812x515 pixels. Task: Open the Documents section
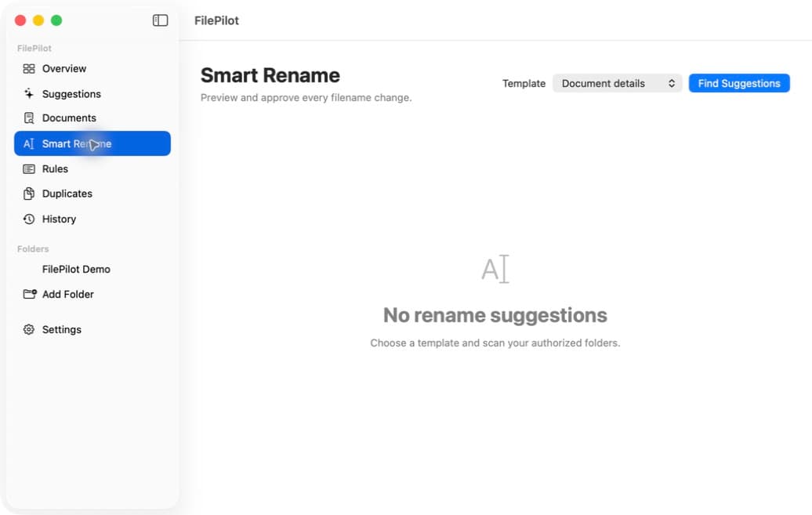pyautogui.click(x=92, y=118)
